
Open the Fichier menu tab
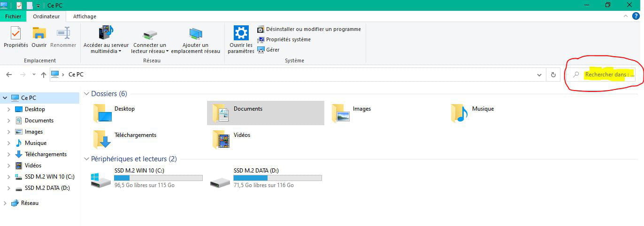coord(13,16)
